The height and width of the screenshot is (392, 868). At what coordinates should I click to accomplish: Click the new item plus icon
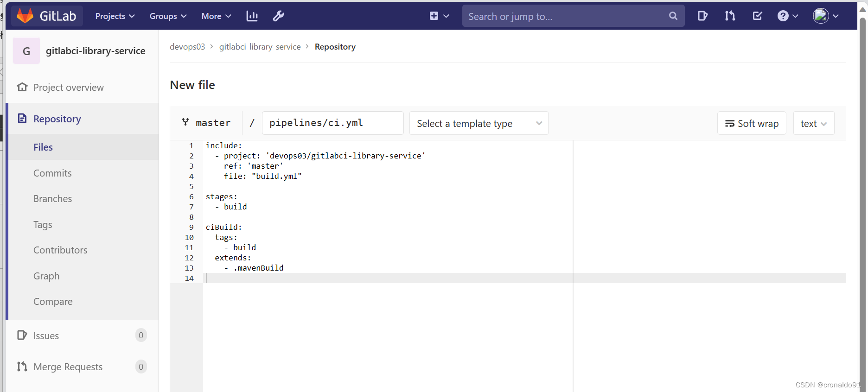point(434,16)
